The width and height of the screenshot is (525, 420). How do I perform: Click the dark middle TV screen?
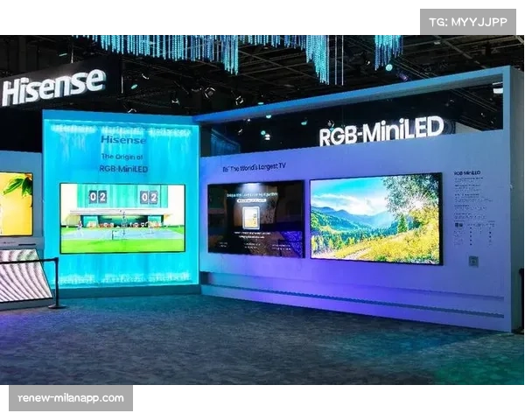255,219
